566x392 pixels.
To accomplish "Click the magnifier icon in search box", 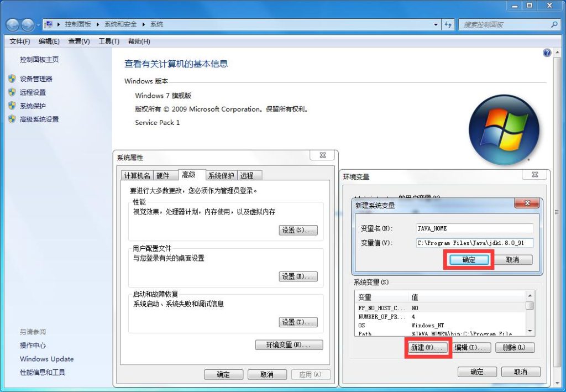I will coord(554,25).
